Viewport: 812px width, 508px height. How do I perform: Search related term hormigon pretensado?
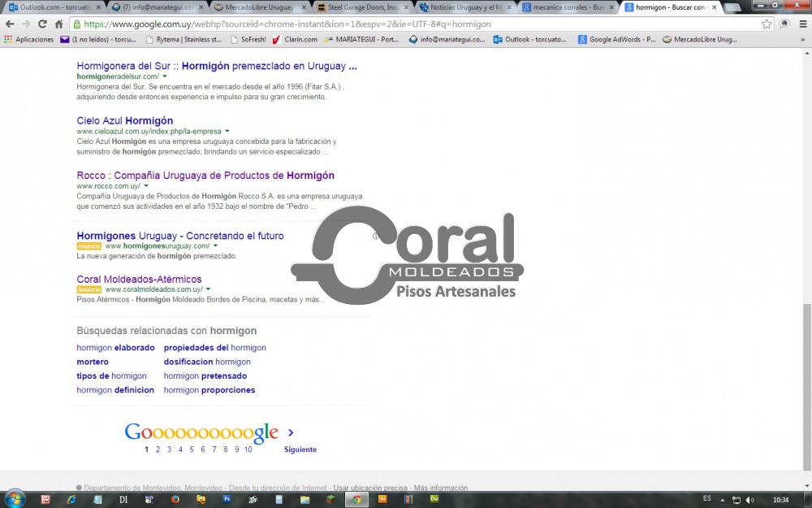[205, 376]
